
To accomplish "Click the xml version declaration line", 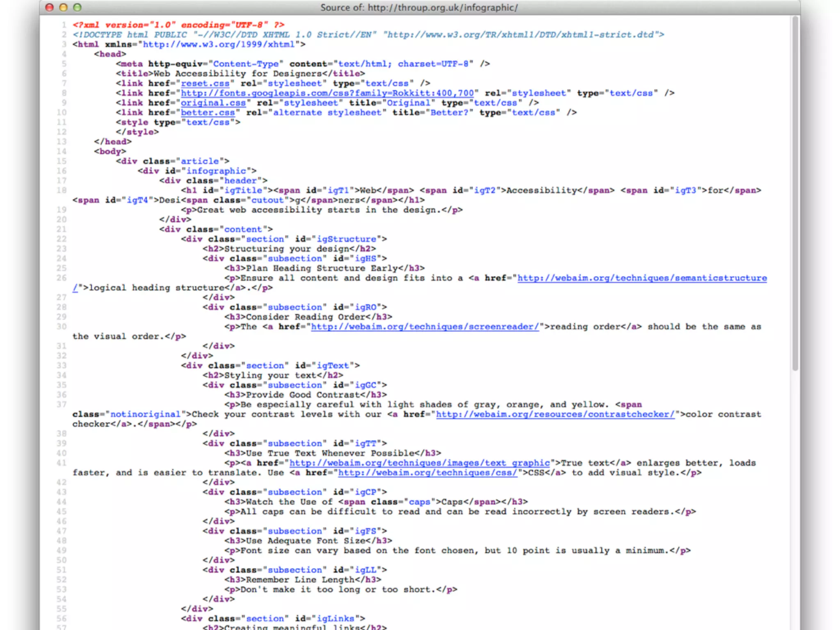I will point(178,25).
